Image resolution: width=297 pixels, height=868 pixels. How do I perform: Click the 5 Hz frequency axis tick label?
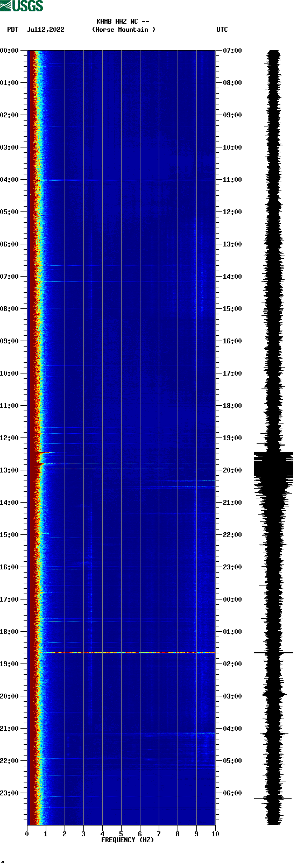[x=121, y=834]
